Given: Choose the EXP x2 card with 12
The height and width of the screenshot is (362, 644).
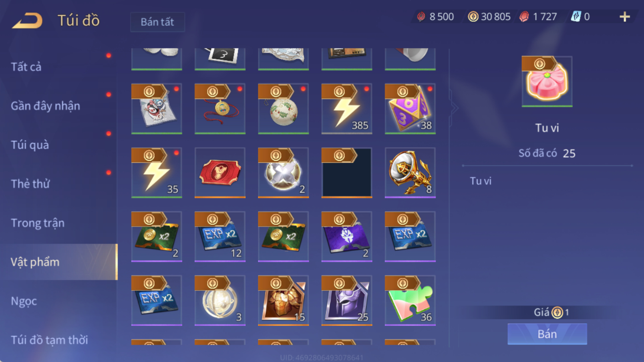Looking at the screenshot, I should (x=220, y=237).
